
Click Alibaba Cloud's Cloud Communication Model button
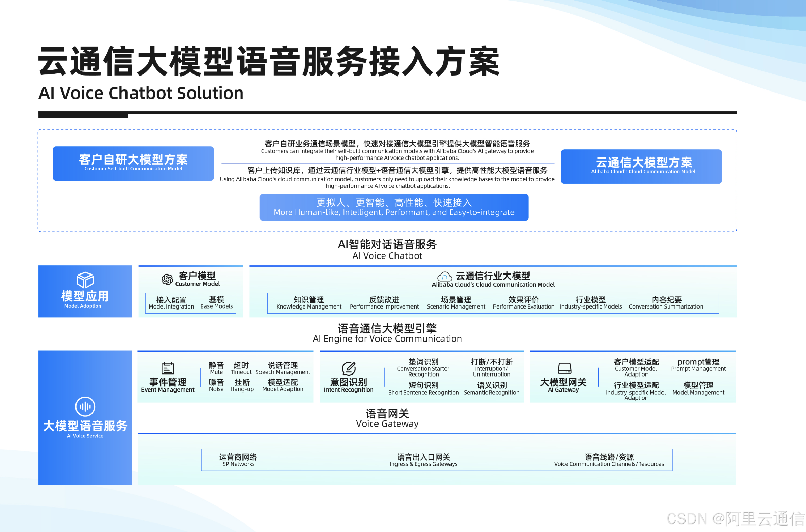click(x=641, y=166)
